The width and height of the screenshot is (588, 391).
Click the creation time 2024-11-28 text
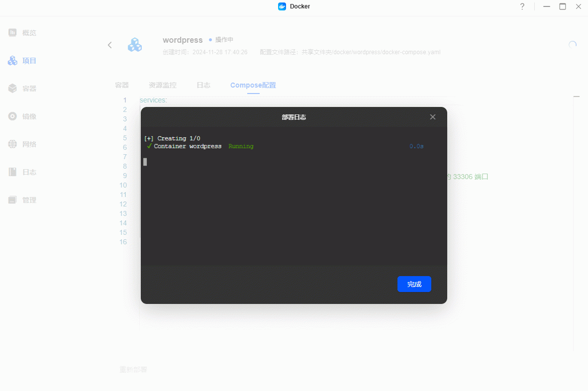205,52
